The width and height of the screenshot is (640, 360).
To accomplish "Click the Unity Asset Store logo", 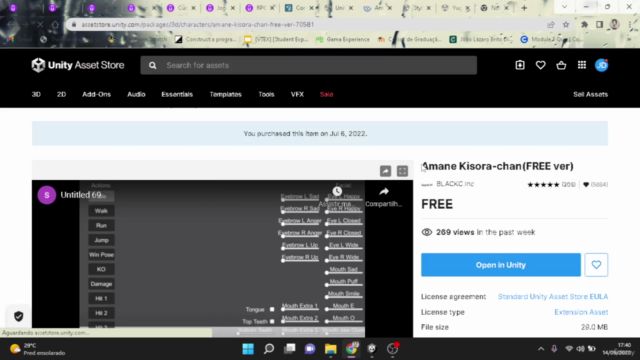I will [x=78, y=65].
